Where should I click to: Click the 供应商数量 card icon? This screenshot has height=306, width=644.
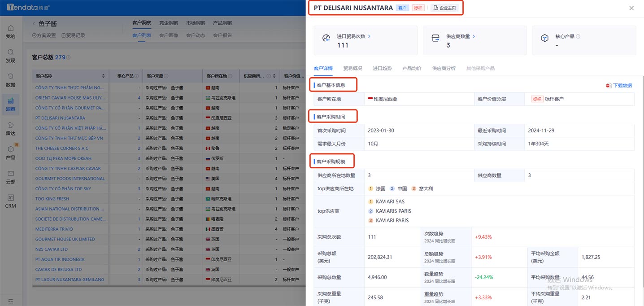click(x=435, y=39)
